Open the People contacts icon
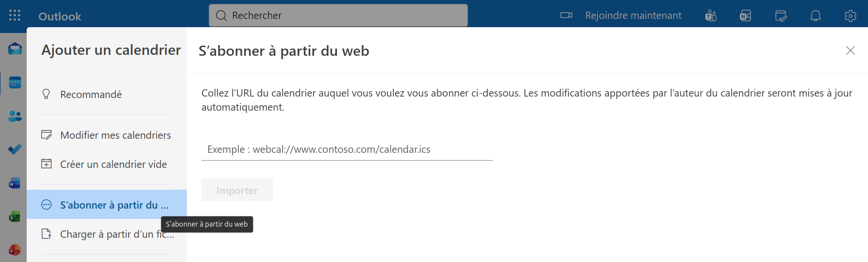 click(x=15, y=116)
